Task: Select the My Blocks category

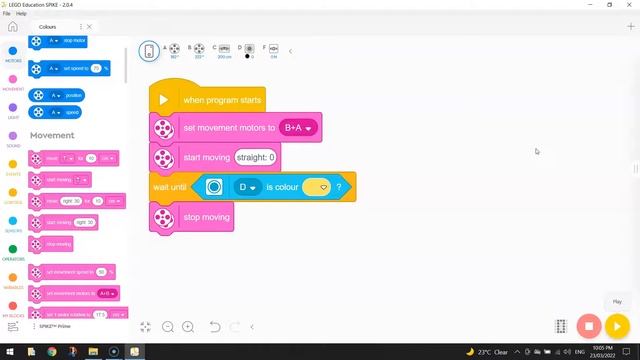Action: click(13, 309)
